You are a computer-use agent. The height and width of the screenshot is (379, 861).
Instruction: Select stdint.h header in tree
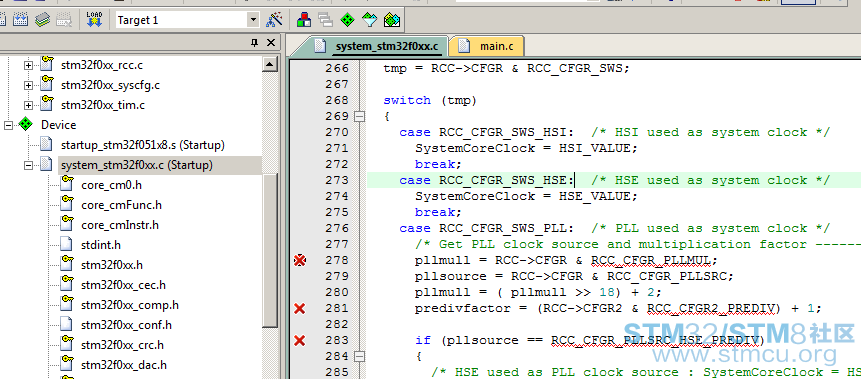101,244
